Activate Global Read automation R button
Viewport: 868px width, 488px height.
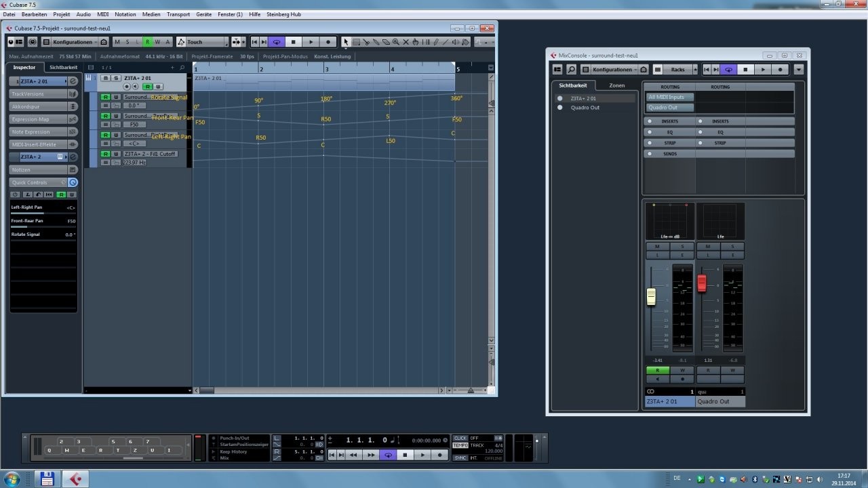click(x=147, y=42)
